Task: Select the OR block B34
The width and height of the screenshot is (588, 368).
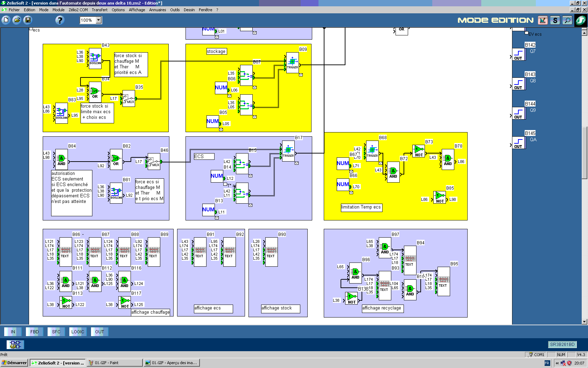Action: click(x=95, y=92)
